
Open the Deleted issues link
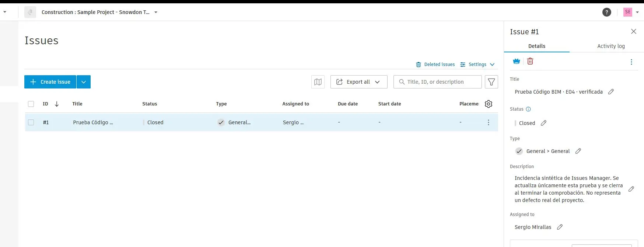click(435, 65)
